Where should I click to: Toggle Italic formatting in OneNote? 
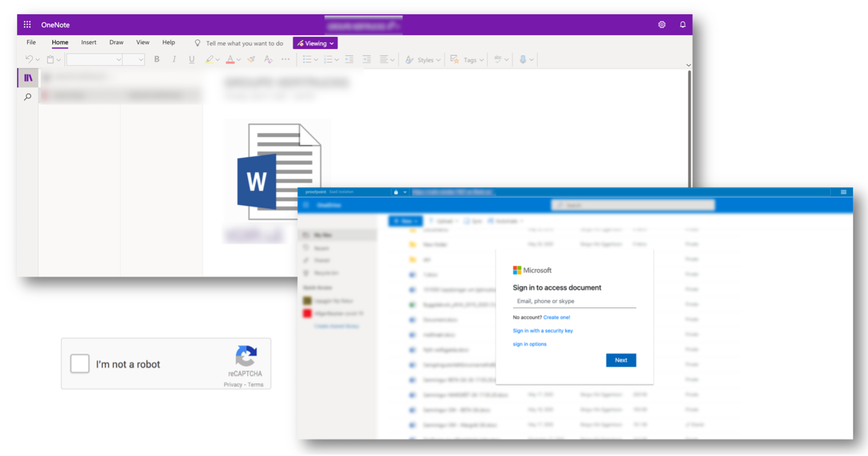click(174, 60)
